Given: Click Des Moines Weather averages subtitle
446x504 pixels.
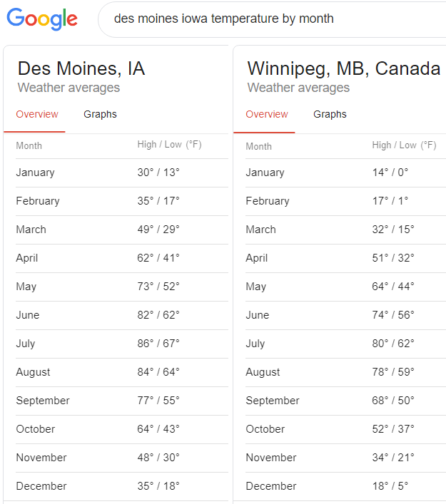Looking at the screenshot, I should pos(69,88).
